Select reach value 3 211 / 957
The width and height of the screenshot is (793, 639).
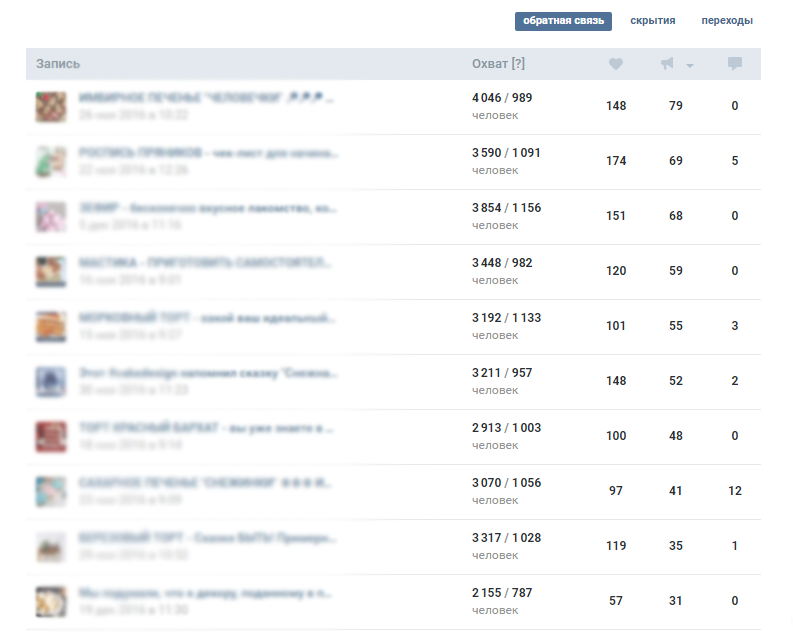502,373
